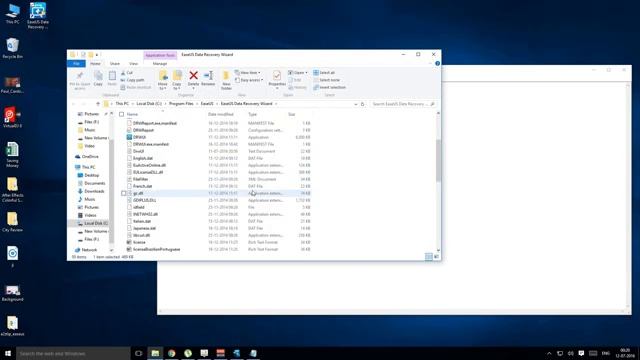Image resolution: width=640 pixels, height=360 pixels.
Task: Switch to the View ribbon tab
Action: pos(133,64)
